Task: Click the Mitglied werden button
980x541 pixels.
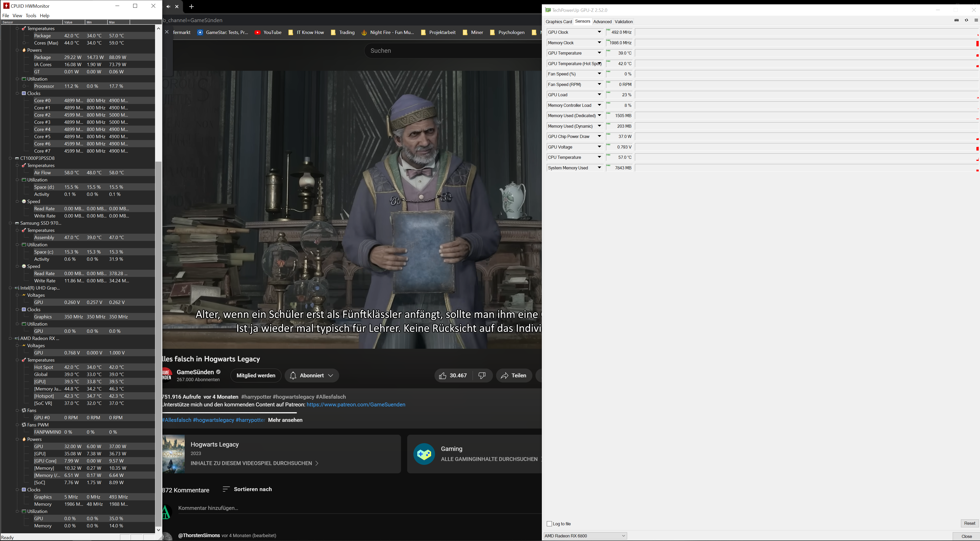Action: point(256,376)
